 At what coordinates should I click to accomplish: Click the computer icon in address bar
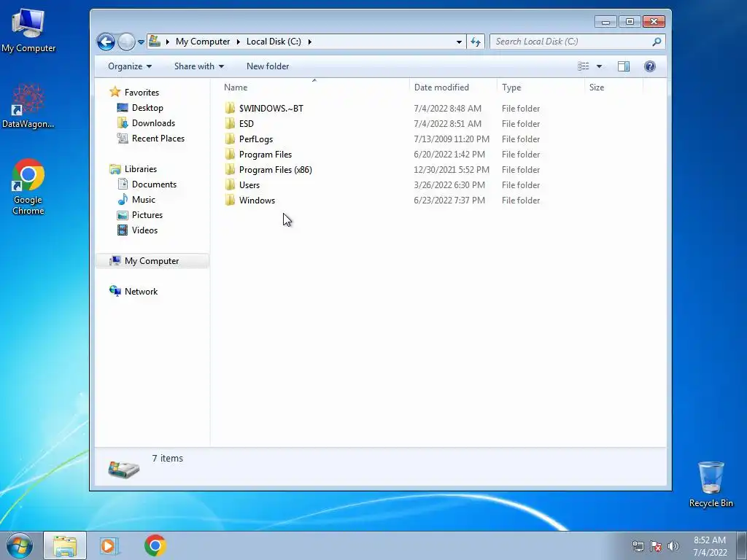(x=155, y=41)
